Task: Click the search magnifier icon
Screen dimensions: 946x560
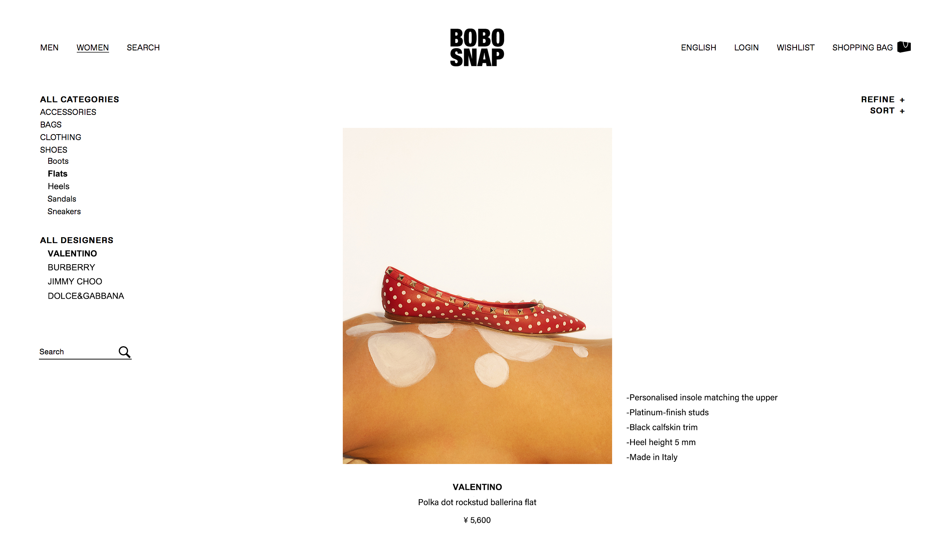Action: 124,352
